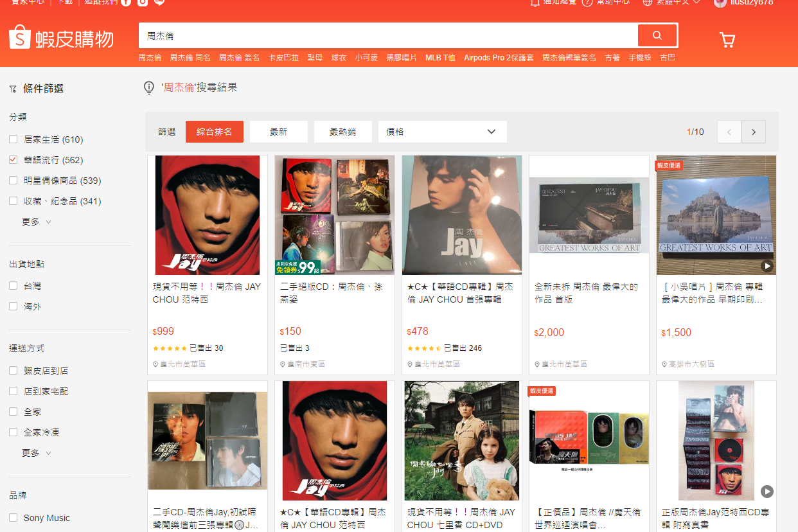Click suggested search 小可愛

366,58
